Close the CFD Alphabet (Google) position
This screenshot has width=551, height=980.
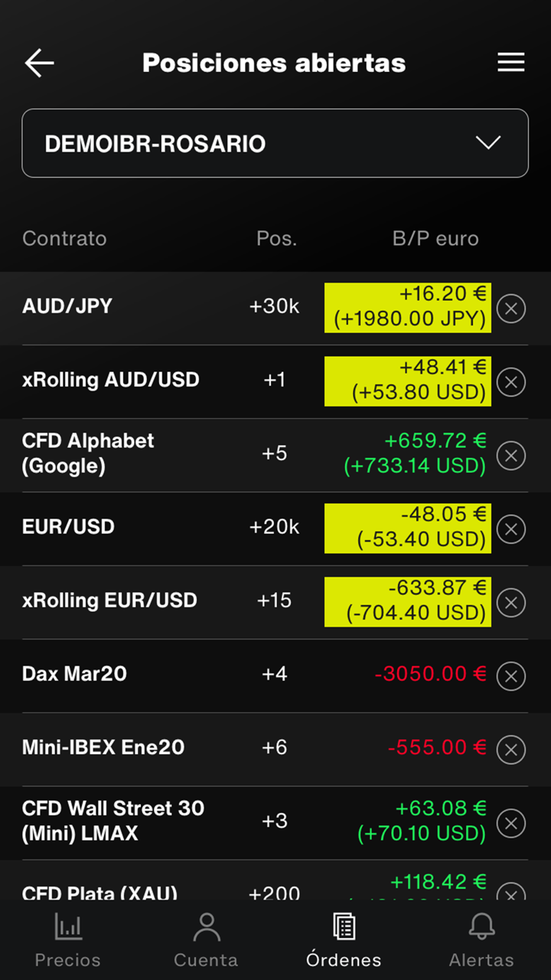pos(511,456)
